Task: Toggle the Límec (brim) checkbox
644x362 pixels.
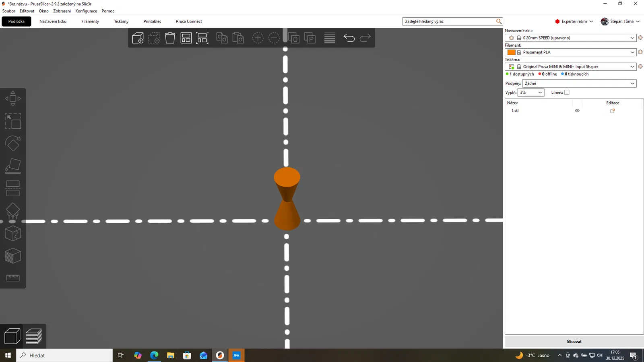Action: 567,93
